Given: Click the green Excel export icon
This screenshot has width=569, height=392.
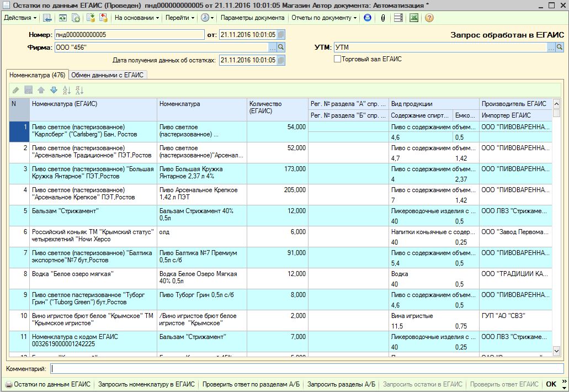Looking at the screenshot, I should pos(413,18).
